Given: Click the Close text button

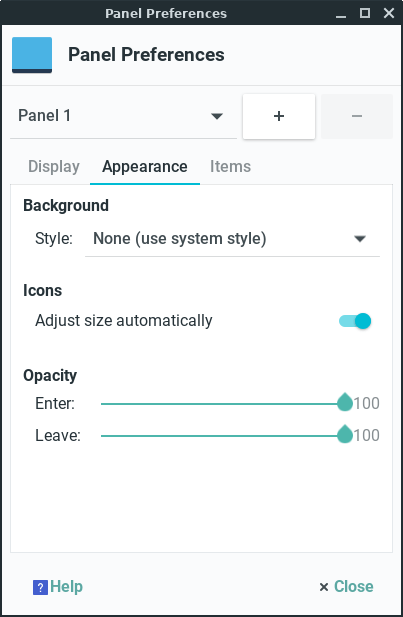Looking at the screenshot, I should pos(353,587).
